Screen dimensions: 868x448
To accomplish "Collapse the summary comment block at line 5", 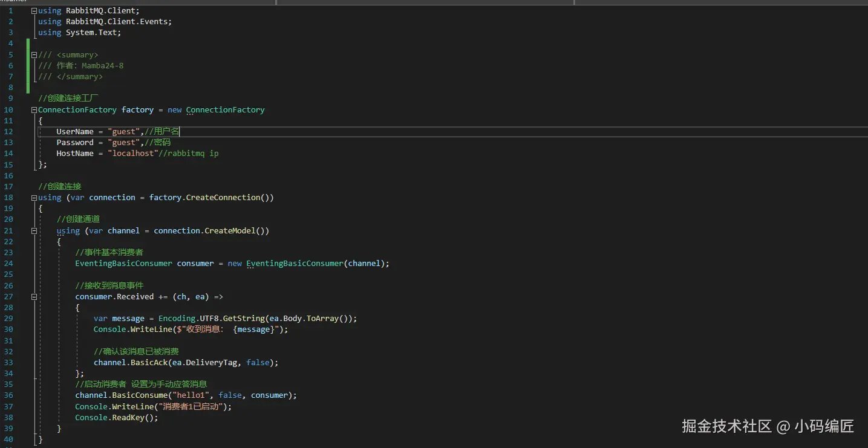I will pyautogui.click(x=34, y=54).
